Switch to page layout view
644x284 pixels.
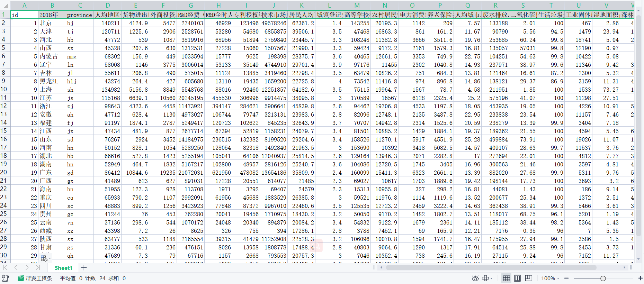click(517, 278)
